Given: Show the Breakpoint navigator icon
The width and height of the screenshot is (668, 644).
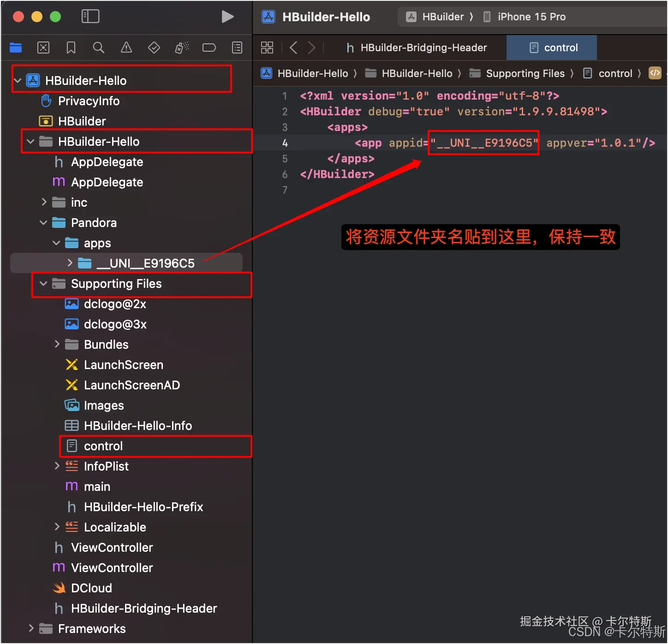Looking at the screenshot, I should (209, 48).
